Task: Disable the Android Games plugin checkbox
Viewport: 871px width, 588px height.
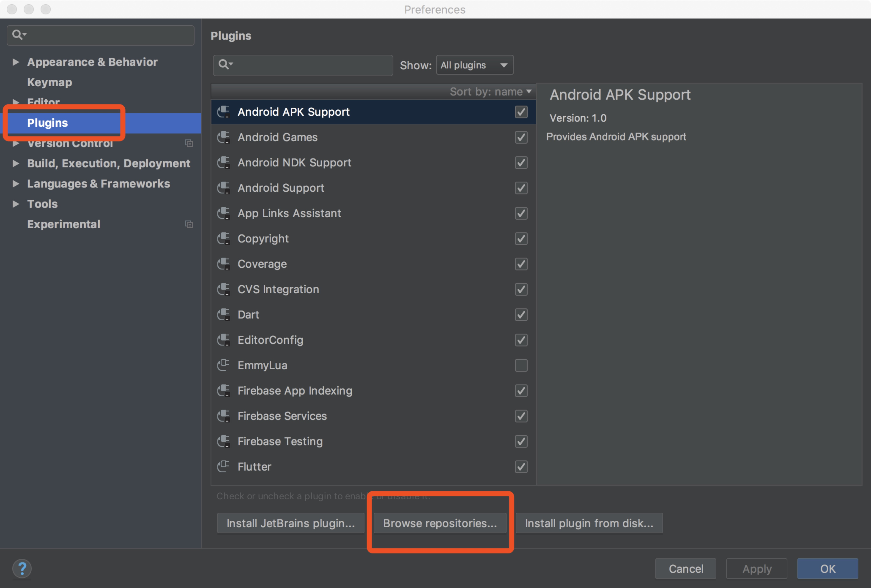Action: (521, 137)
